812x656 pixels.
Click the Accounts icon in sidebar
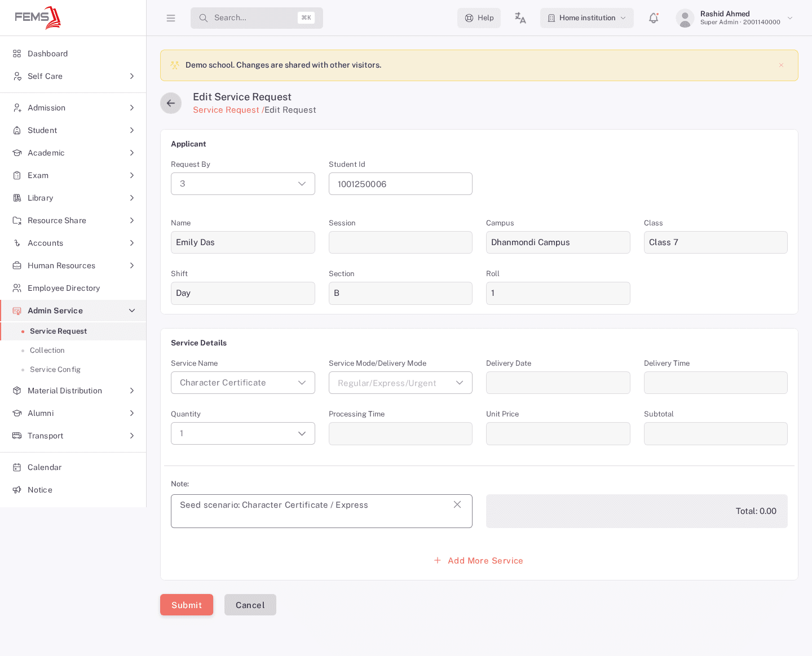click(17, 243)
